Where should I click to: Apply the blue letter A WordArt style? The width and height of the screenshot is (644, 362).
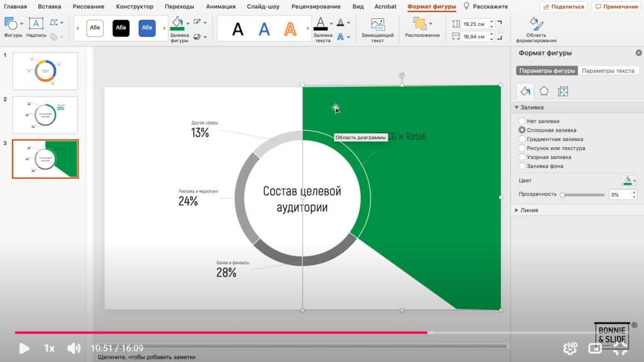pos(264,29)
